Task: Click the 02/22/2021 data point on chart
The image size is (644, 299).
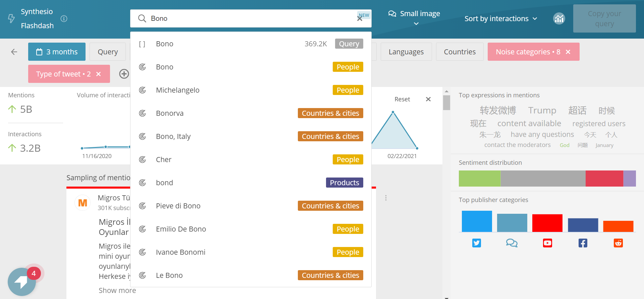Action: coord(417,148)
